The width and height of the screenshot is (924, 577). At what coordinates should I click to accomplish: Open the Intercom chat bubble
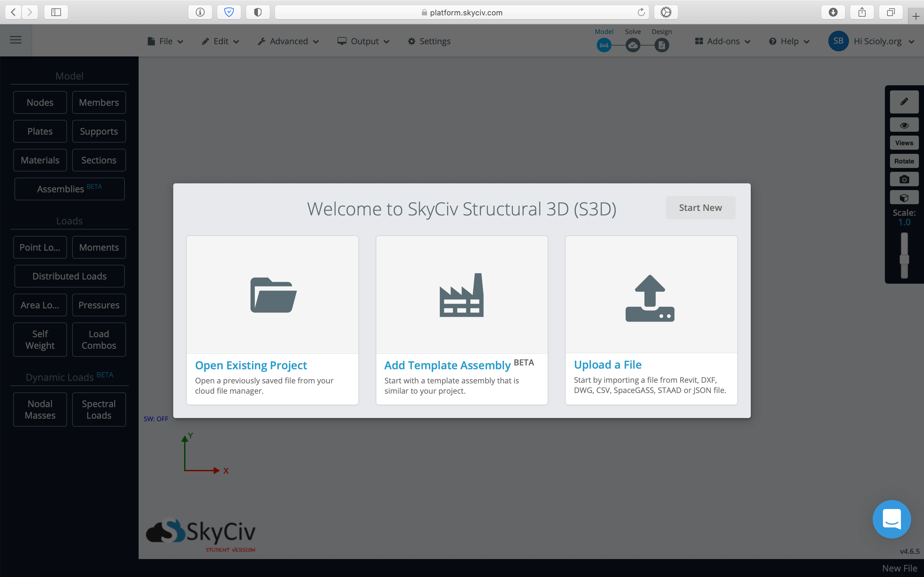(892, 519)
